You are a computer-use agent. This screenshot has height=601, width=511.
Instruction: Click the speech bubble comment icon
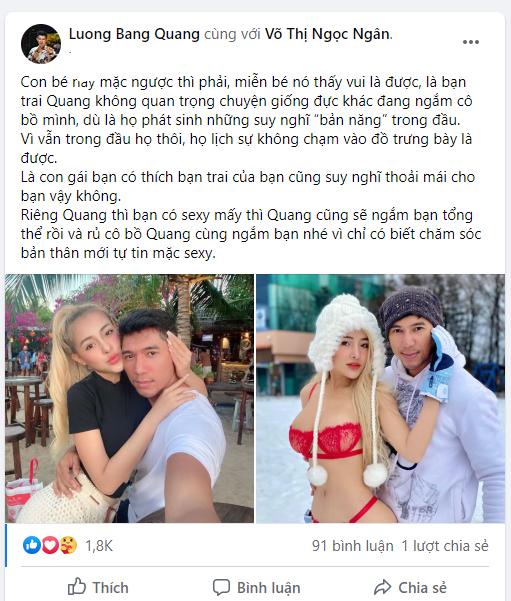[222, 587]
